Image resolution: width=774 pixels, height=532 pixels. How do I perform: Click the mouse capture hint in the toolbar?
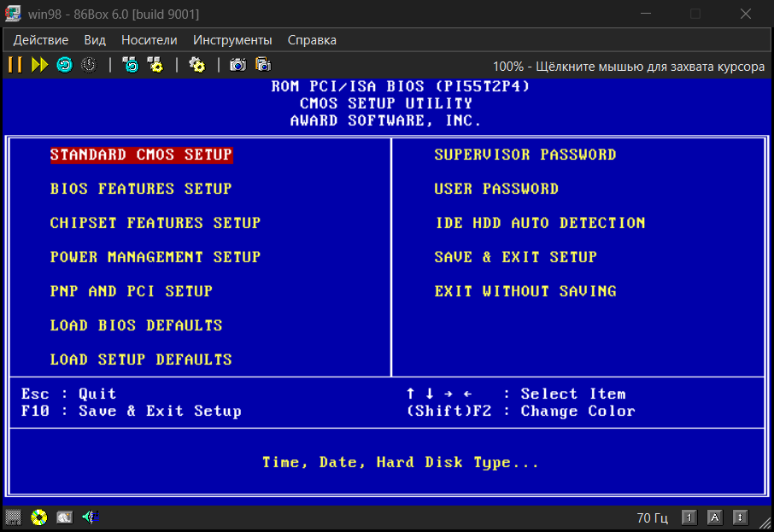629,66
